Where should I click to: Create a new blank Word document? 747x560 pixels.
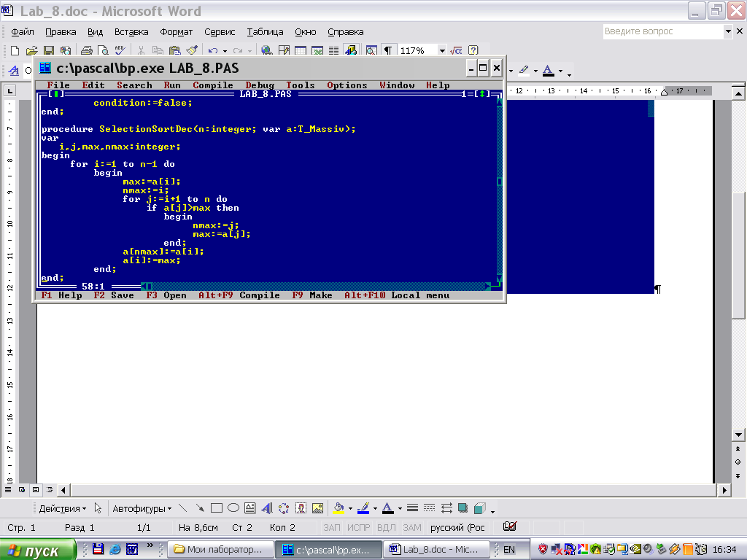coord(15,50)
